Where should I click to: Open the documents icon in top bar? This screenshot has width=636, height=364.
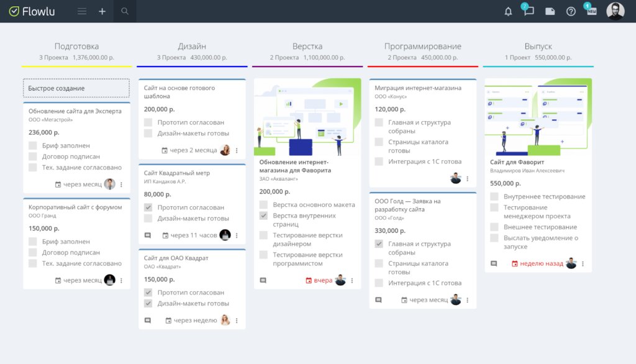549,11
